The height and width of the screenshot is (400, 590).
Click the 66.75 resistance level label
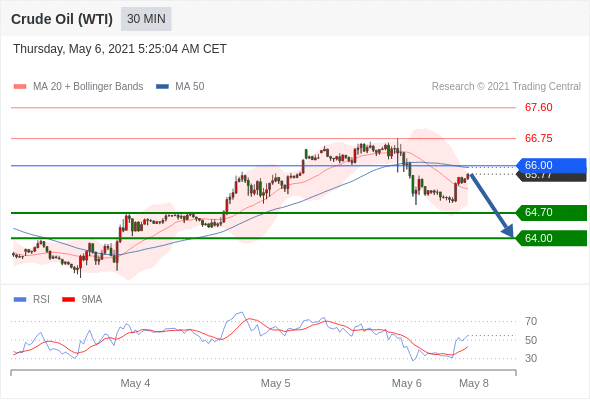[538, 138]
